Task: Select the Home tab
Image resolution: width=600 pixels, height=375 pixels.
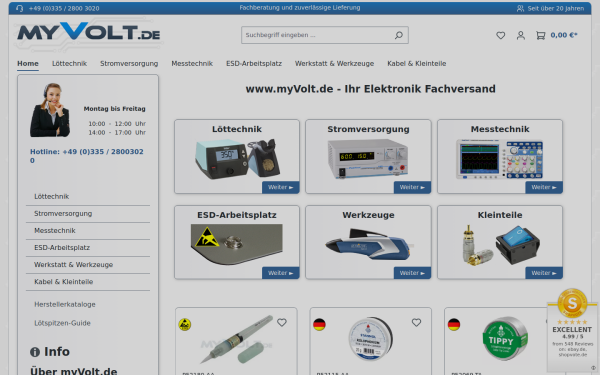Action: 28,64
